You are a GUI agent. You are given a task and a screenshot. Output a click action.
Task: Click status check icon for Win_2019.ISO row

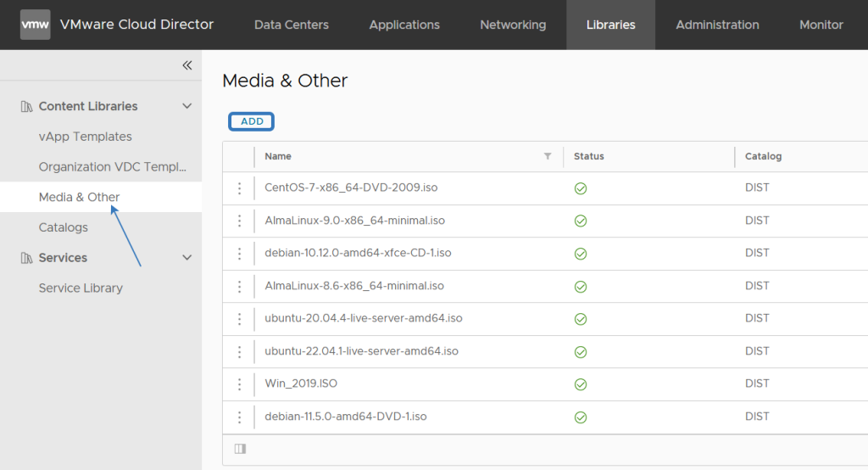tap(580, 384)
